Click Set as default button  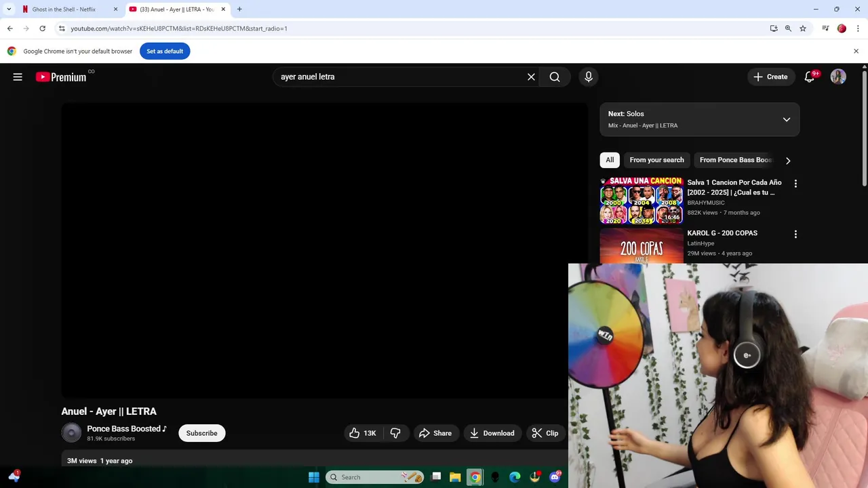tap(165, 51)
